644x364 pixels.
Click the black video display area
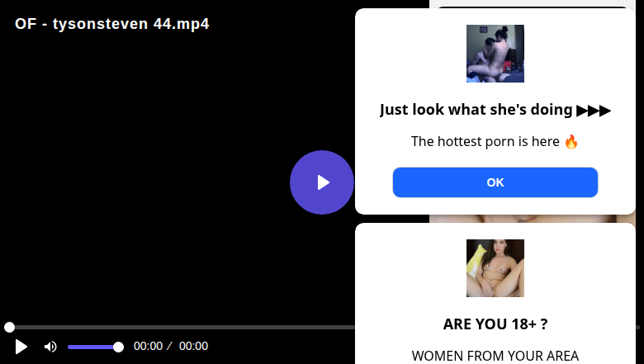165,165
